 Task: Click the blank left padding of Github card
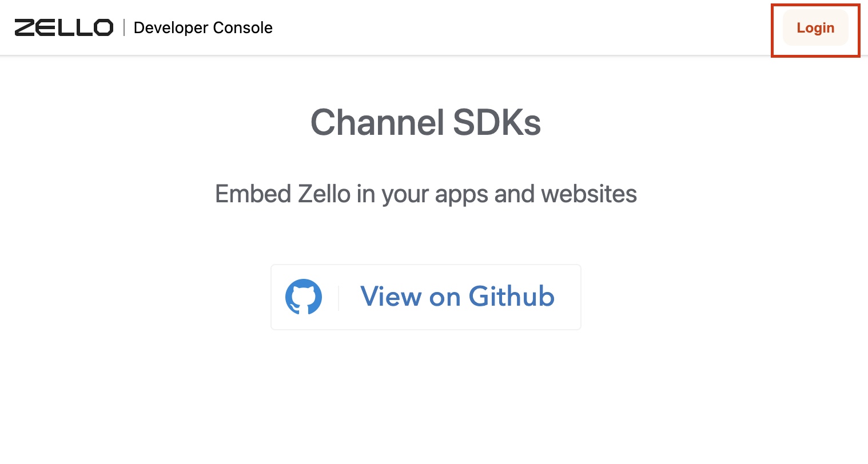coord(278,297)
